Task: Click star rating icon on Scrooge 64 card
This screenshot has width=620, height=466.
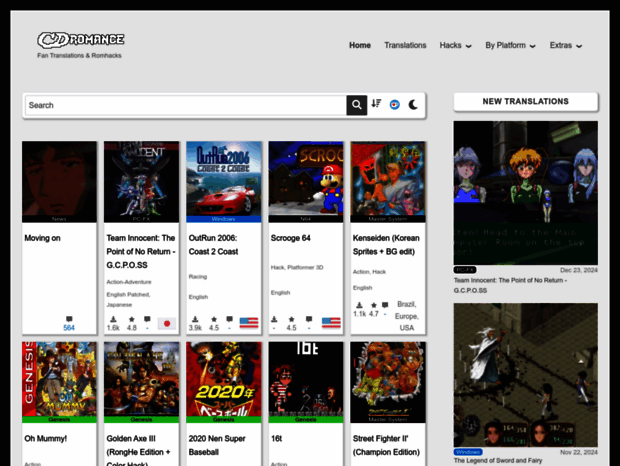Action: click(291, 319)
